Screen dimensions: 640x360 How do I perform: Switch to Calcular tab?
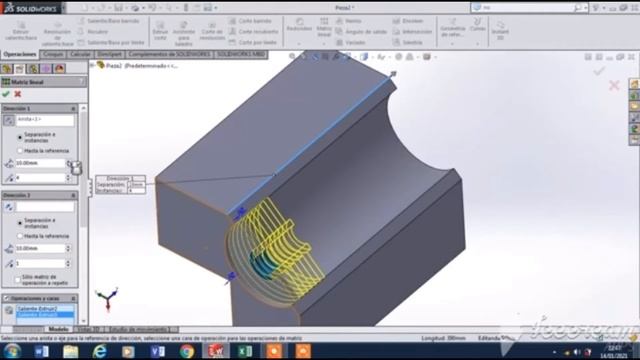80,54
